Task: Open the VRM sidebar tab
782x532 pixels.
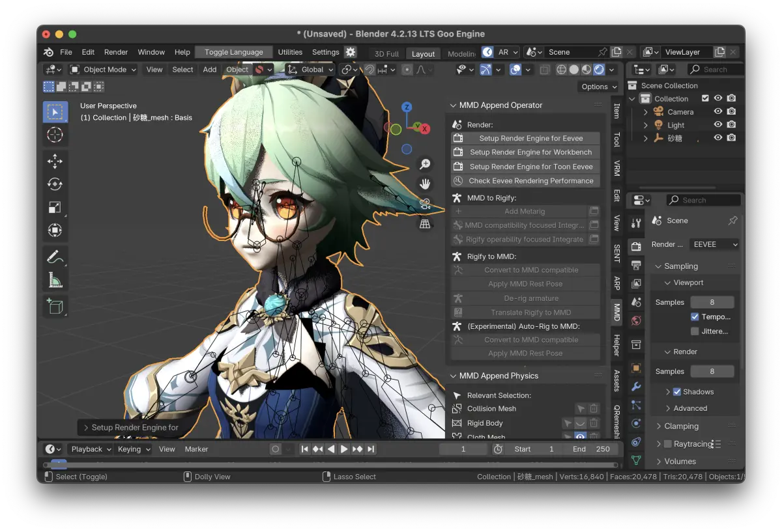Action: [x=616, y=169]
